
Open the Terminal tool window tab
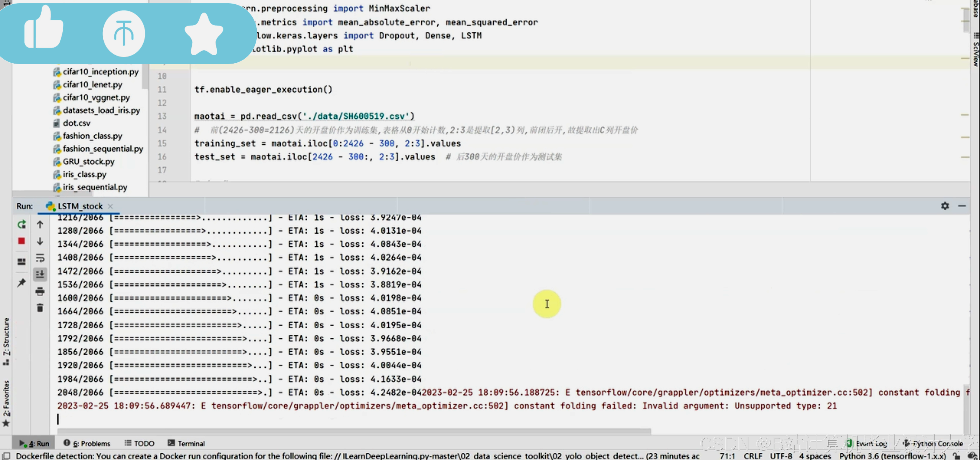[187, 443]
